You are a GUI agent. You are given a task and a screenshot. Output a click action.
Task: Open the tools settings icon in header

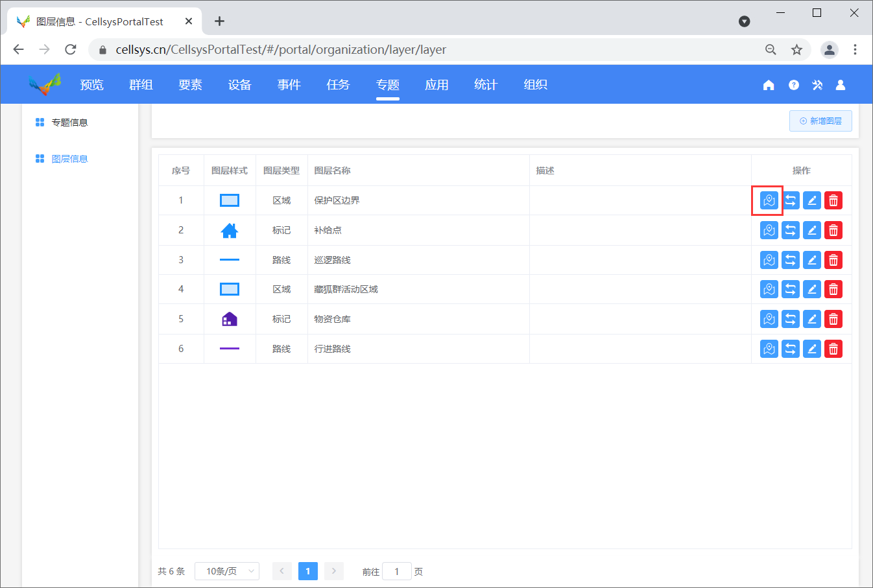tap(817, 85)
